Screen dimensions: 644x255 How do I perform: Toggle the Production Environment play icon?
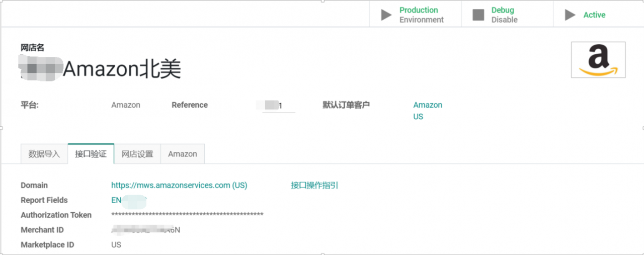click(x=386, y=15)
